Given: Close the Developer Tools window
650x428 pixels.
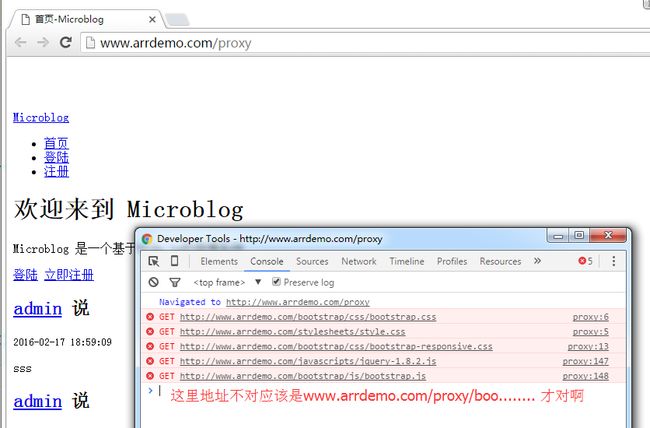Looking at the screenshot, I should (x=608, y=236).
